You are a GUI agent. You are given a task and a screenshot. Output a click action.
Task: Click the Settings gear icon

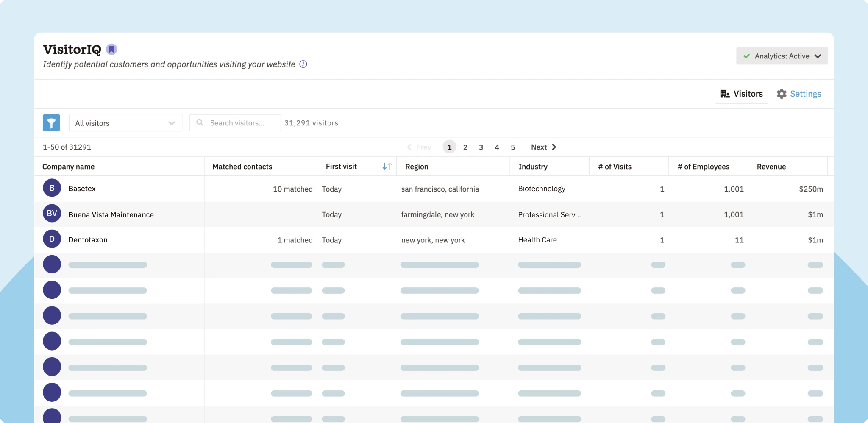[x=782, y=94]
